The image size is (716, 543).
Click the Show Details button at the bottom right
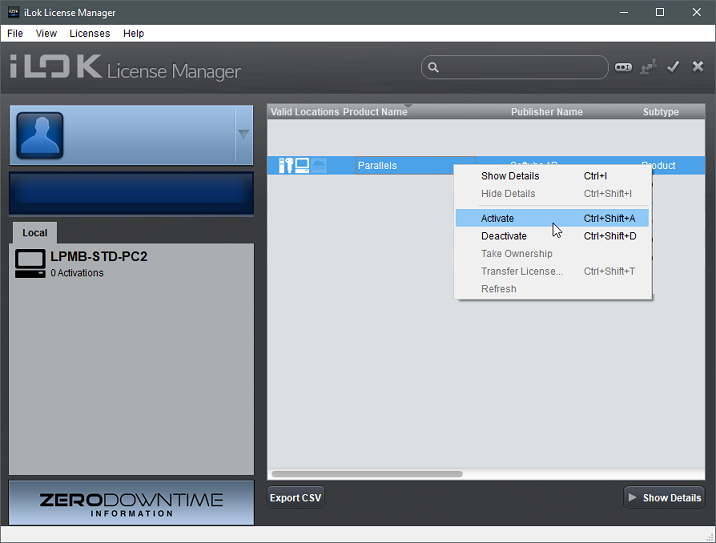664,497
